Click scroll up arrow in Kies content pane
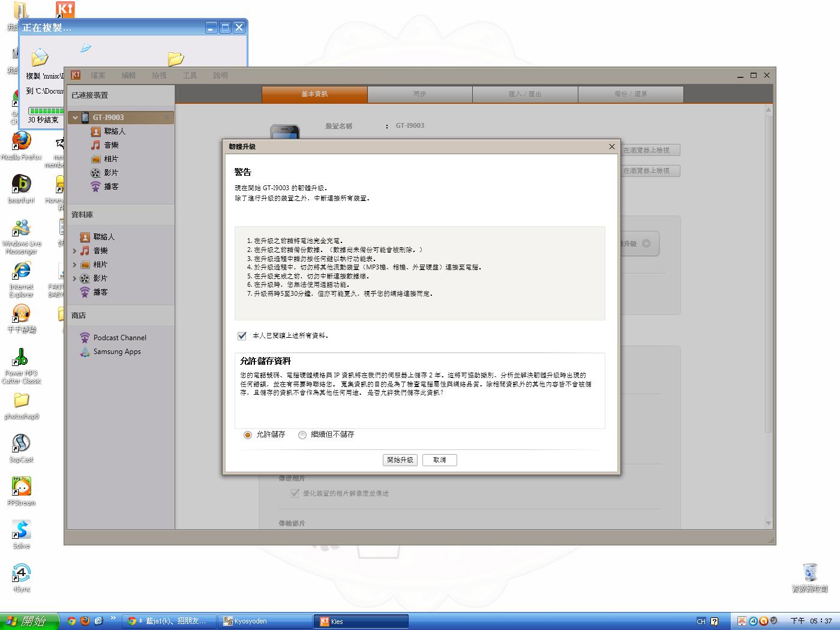The width and height of the screenshot is (840, 630). point(768,110)
